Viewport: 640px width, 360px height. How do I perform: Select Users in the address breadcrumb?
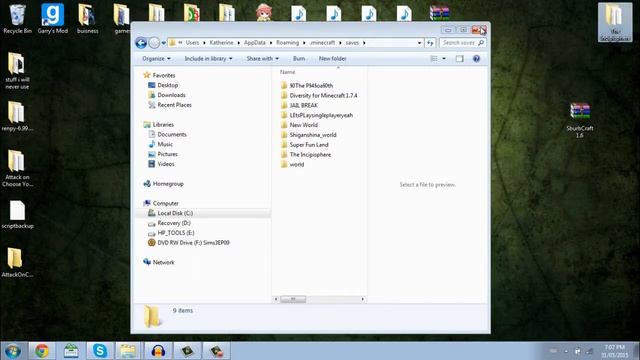[192, 42]
